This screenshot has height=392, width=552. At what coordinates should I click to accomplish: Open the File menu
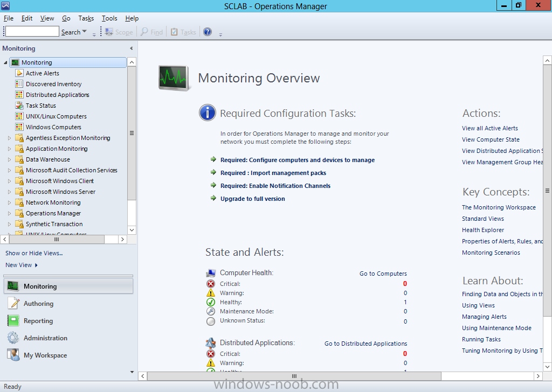[9, 18]
